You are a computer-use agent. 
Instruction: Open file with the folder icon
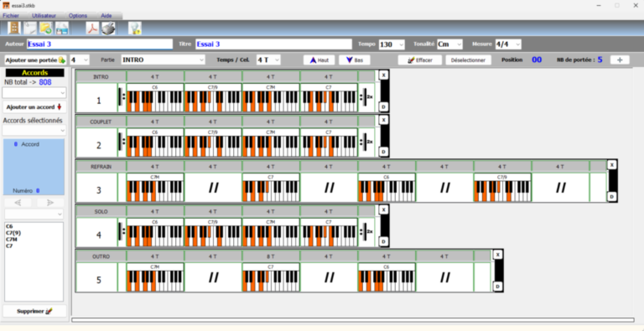coord(45,28)
